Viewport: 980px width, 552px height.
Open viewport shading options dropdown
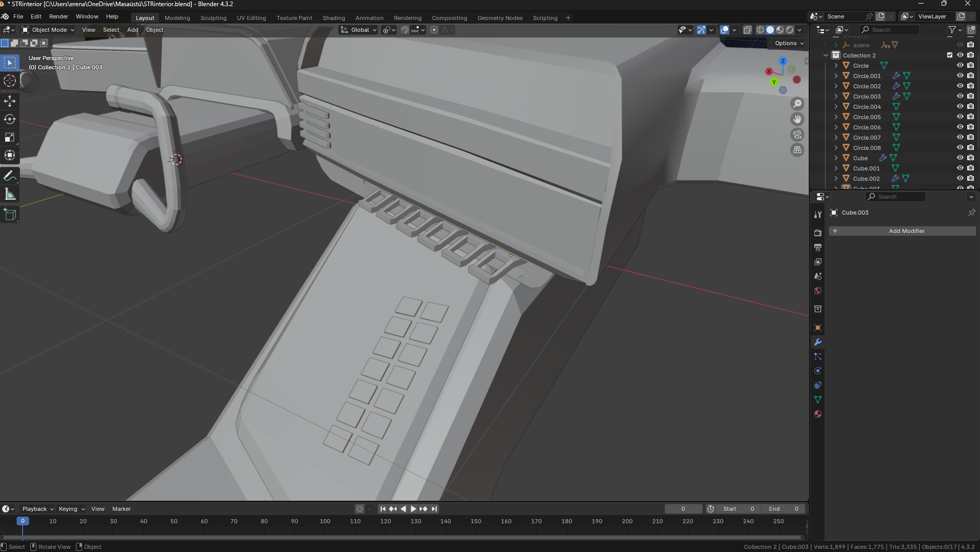click(x=799, y=30)
